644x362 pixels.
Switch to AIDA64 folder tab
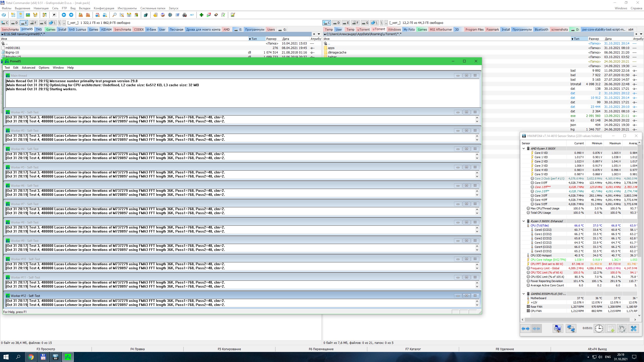[106, 29]
